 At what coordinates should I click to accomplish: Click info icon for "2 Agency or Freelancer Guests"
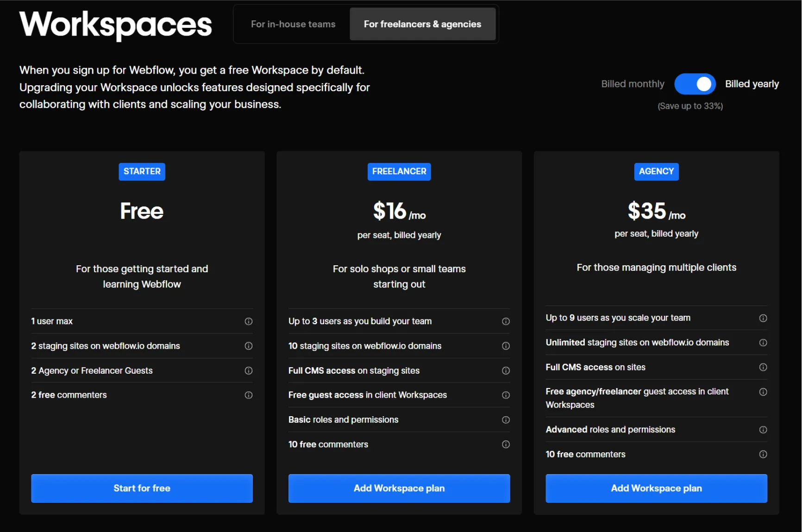click(249, 370)
